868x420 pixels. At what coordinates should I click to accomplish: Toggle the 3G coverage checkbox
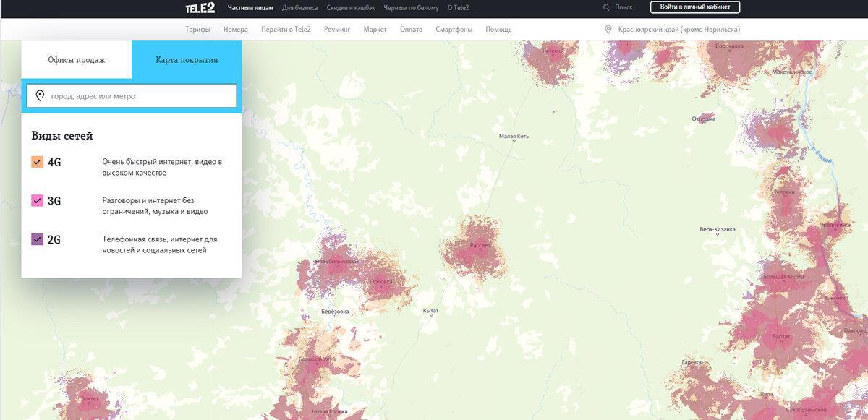[38, 201]
